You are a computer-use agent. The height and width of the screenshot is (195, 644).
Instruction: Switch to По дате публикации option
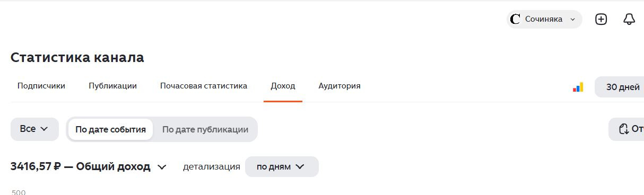tap(205, 129)
